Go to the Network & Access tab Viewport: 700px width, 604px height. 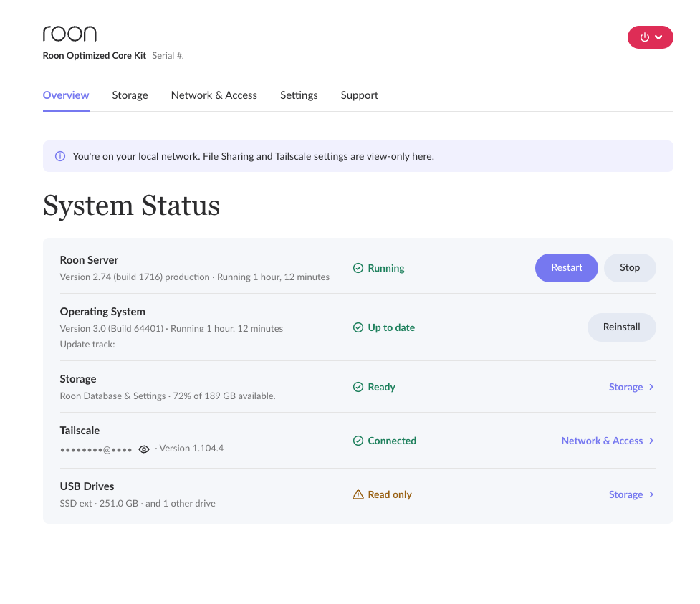point(214,95)
